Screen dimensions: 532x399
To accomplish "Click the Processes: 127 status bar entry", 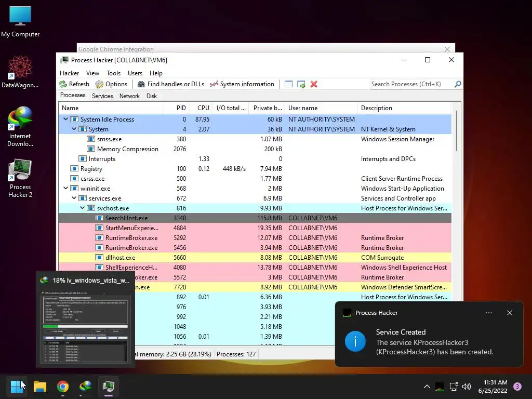I will tap(236, 354).
